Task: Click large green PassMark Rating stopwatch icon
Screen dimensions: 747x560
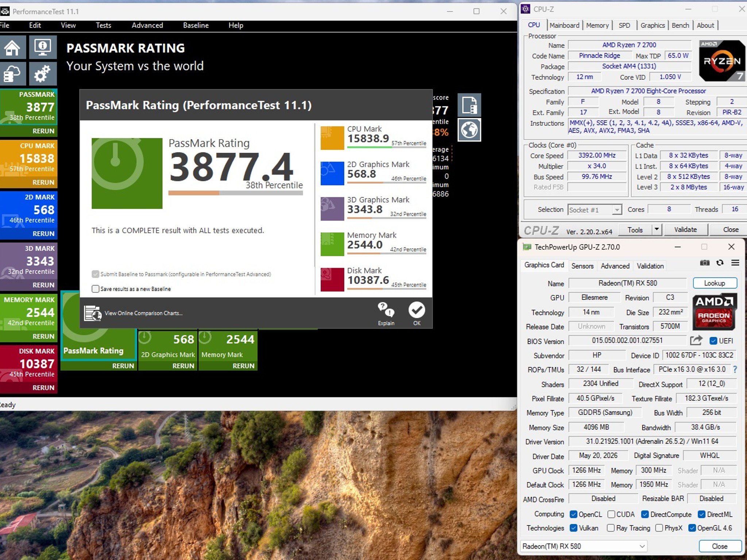Action: click(x=127, y=173)
